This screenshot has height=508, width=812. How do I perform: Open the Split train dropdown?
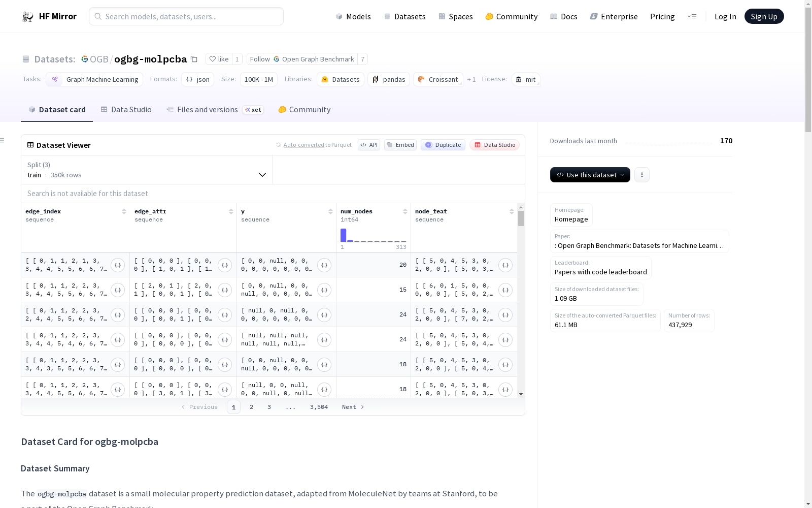pyautogui.click(x=147, y=170)
